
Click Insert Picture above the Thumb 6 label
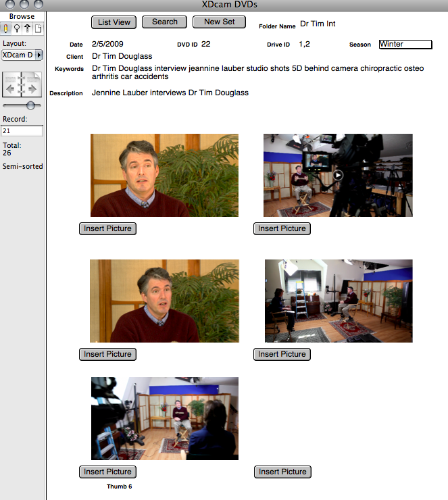107,472
